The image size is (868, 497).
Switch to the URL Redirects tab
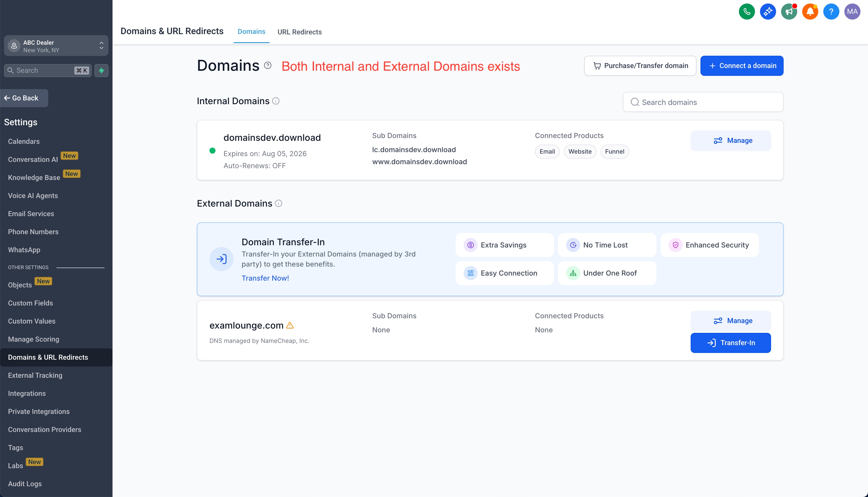tap(299, 32)
